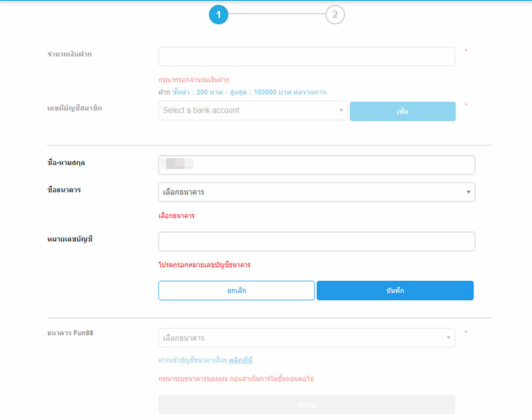
Task: Open the 'Select a bank account' dropdown
Action: 253,110
